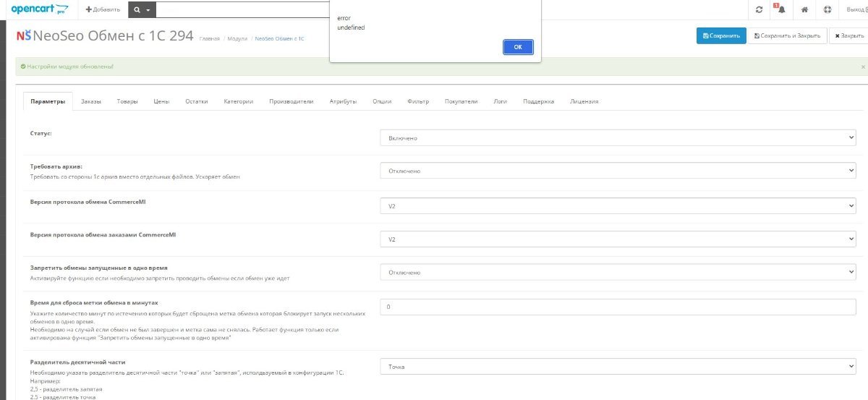Go to storefront via home icon
The width and height of the screenshot is (868, 400).
click(x=804, y=9)
